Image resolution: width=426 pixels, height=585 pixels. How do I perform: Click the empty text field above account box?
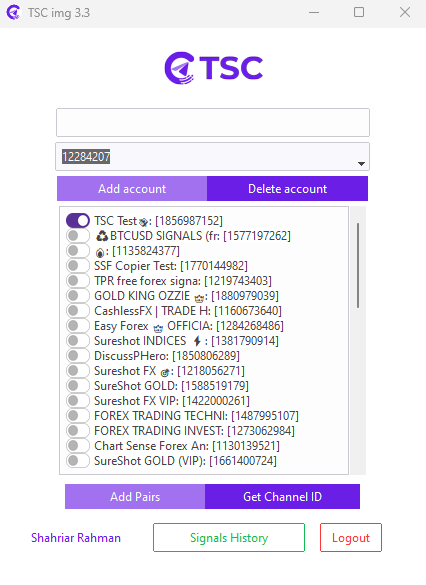213,122
